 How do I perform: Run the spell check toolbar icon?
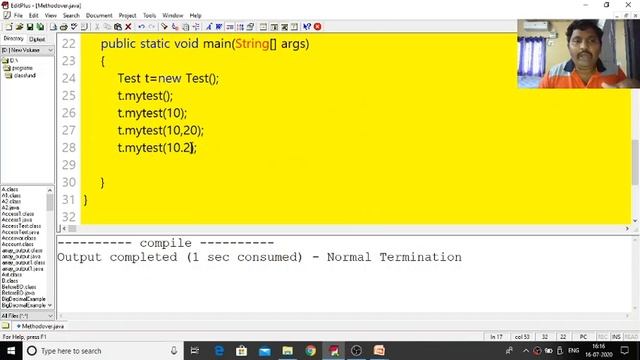pos(74,27)
